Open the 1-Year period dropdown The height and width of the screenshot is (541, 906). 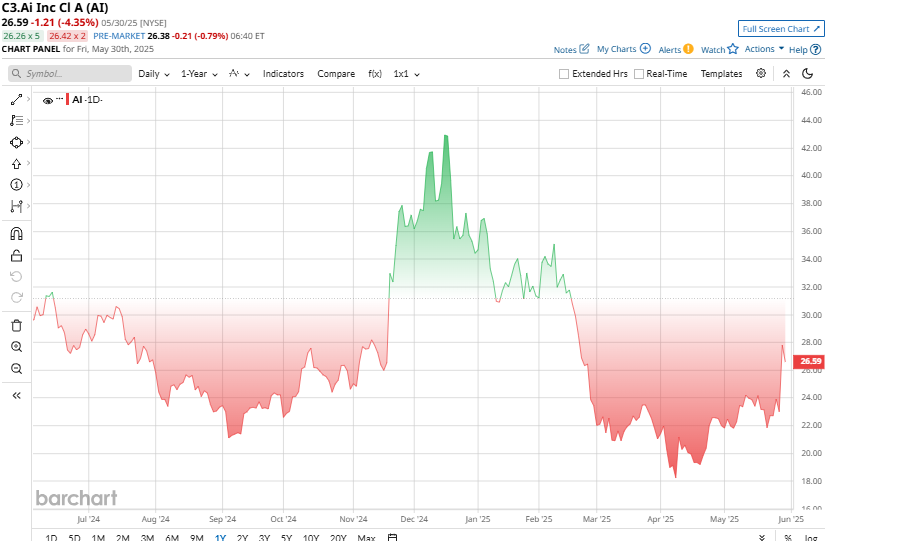click(199, 74)
